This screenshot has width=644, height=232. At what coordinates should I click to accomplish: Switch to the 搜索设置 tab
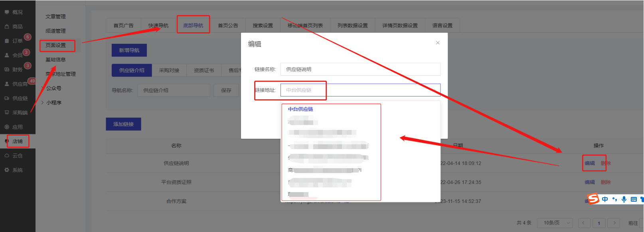click(x=263, y=26)
